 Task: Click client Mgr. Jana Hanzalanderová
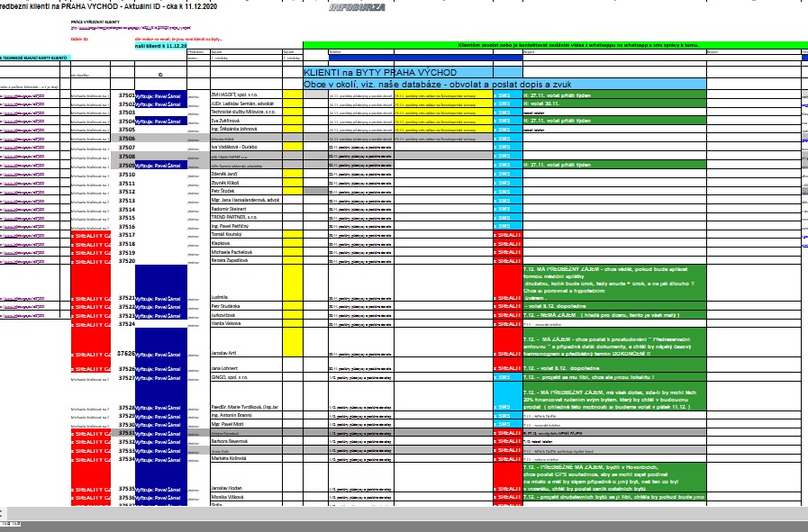pos(245,200)
